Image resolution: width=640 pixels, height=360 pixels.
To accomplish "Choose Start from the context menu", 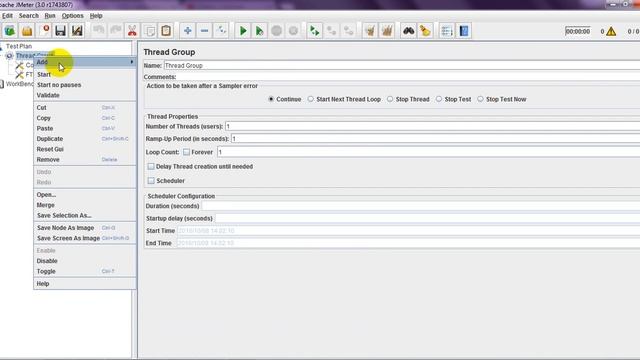I will [x=84, y=74].
